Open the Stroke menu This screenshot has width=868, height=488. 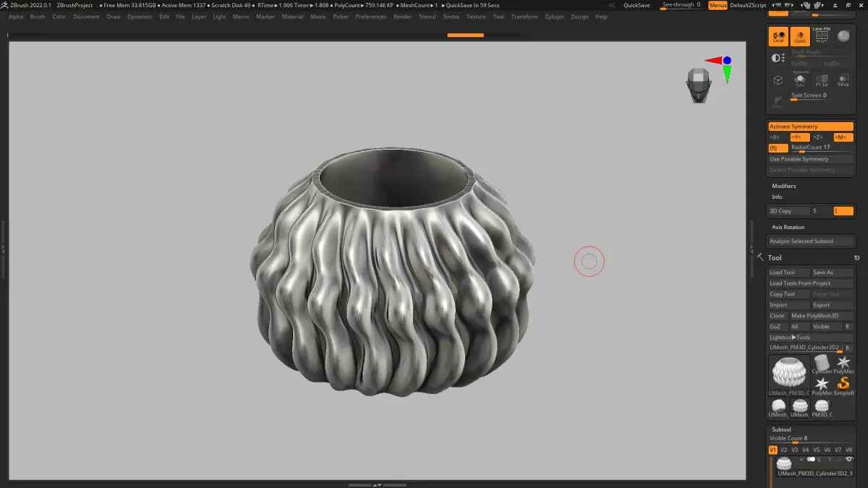click(x=451, y=17)
